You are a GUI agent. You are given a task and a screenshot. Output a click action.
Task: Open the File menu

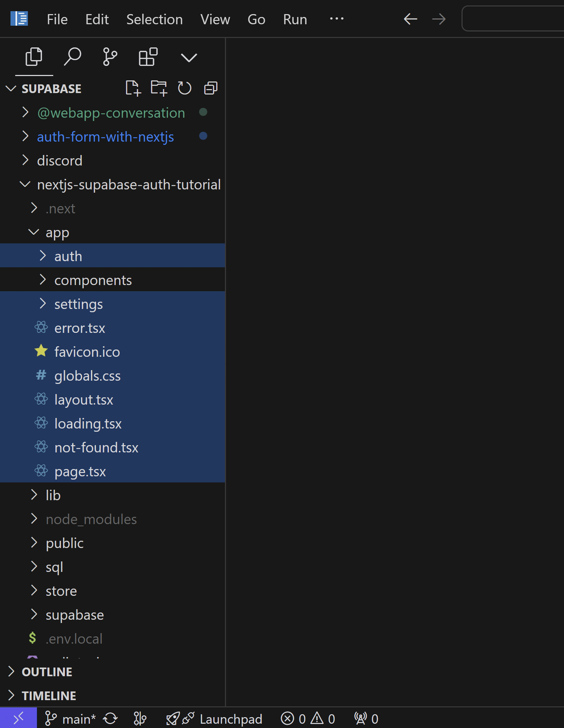57,19
